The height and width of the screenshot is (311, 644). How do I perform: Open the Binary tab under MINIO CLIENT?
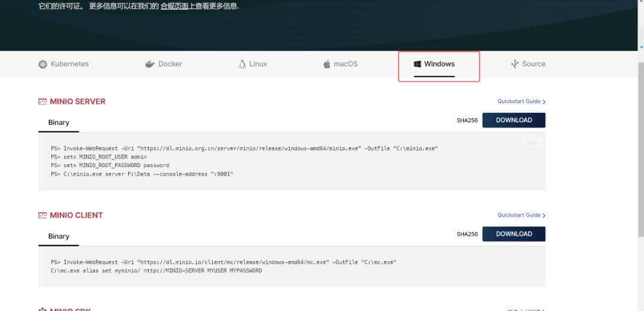click(58, 236)
